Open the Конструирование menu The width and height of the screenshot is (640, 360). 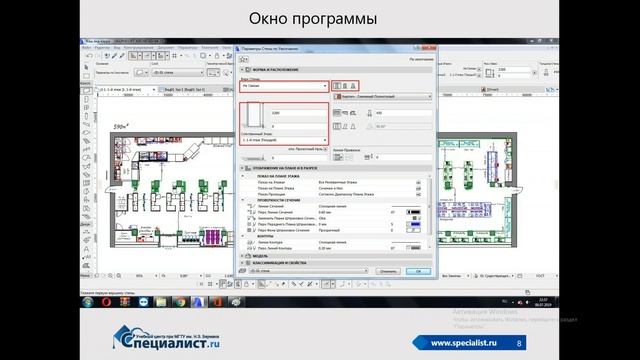(139, 48)
